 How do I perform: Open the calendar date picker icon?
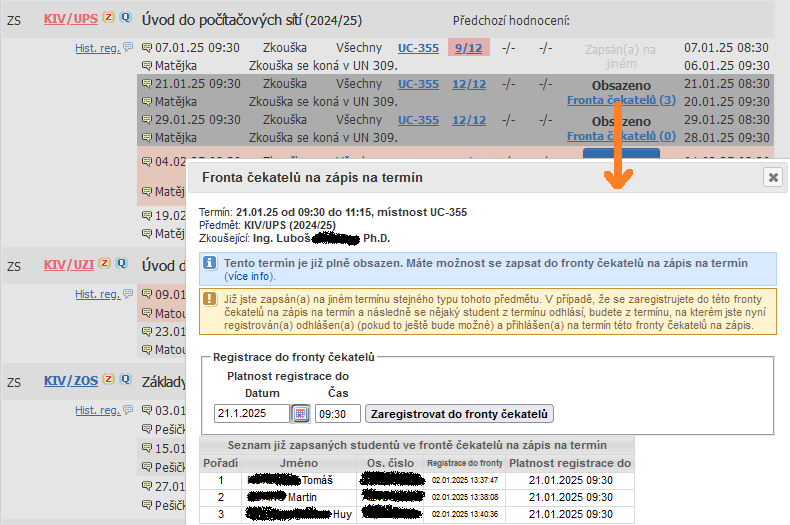click(x=300, y=414)
